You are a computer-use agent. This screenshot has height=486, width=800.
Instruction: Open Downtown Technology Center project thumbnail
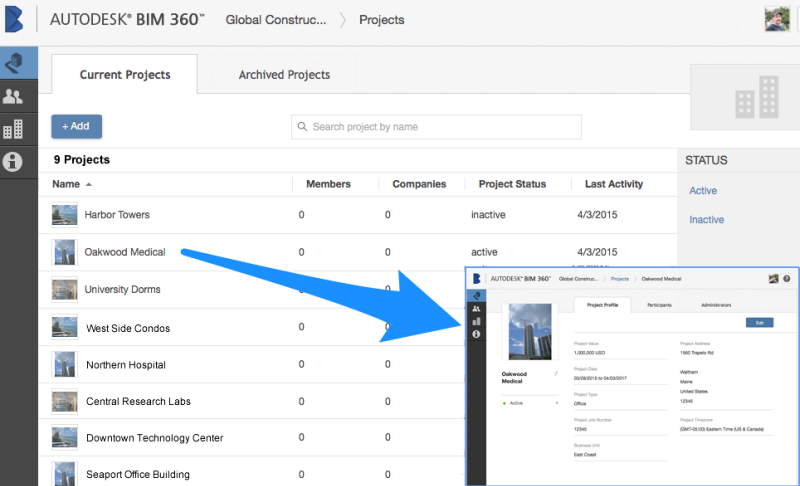click(65, 438)
